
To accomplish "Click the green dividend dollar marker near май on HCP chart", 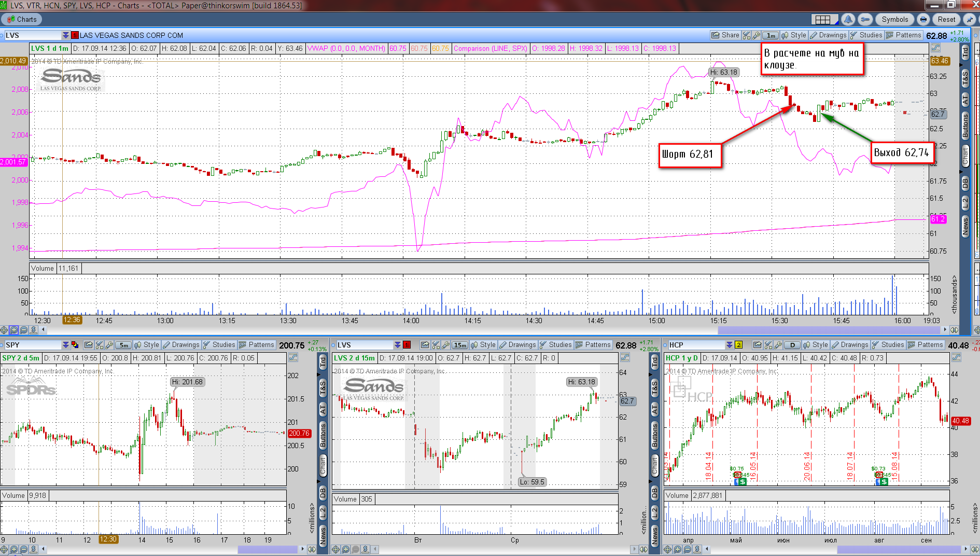I will coord(743,482).
